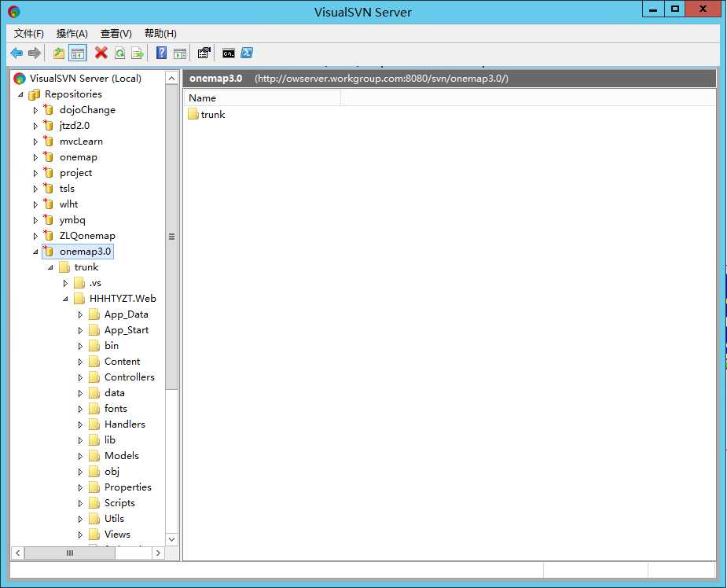Click the Name column header
727x588 pixels.
(x=262, y=98)
